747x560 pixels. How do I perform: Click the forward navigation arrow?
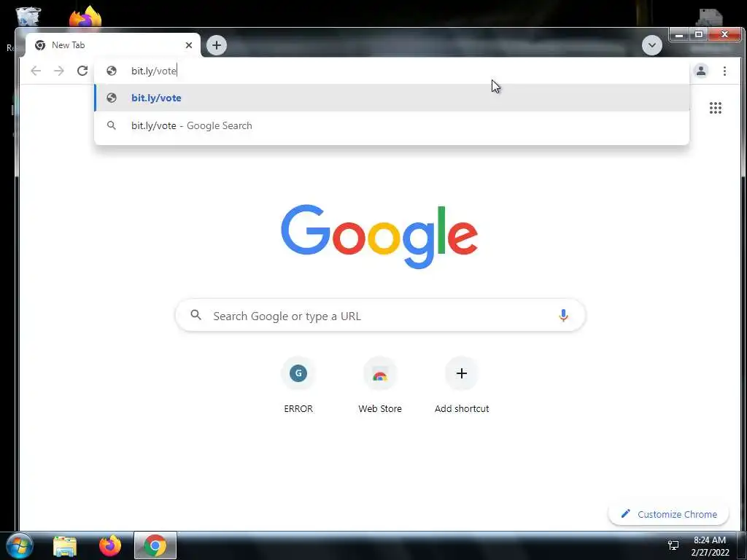[x=58, y=71]
